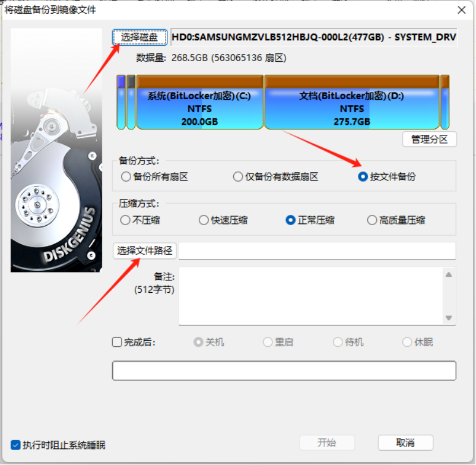476x465 pixels.
Task: Select the last small partition bar
Action: [x=445, y=102]
